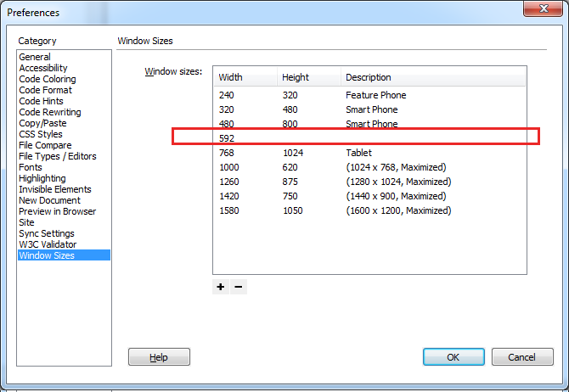Close the Preferences dialog
The image size is (569, 392).
point(543,8)
